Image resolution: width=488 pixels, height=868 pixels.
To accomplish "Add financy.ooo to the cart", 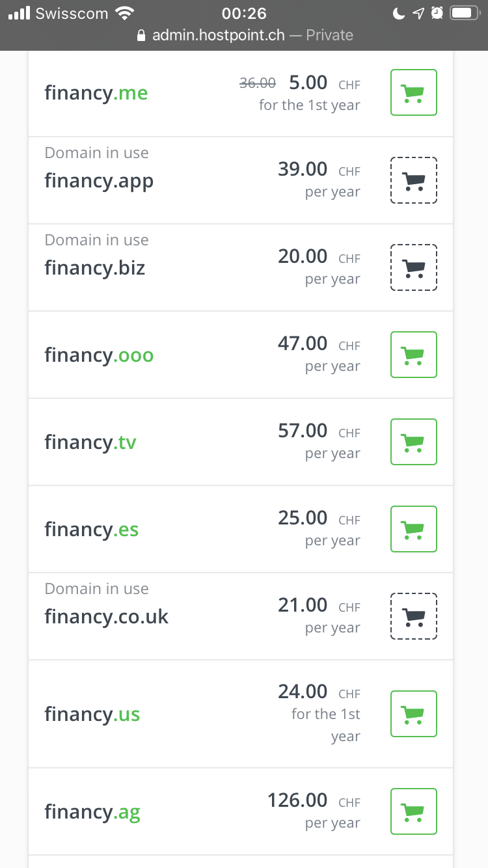I will tap(413, 355).
